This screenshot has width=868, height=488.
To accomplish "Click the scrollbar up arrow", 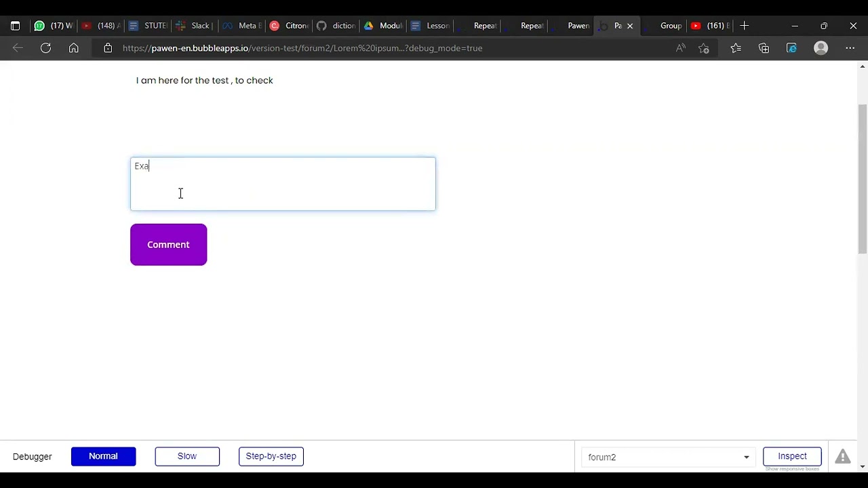I will (x=863, y=66).
